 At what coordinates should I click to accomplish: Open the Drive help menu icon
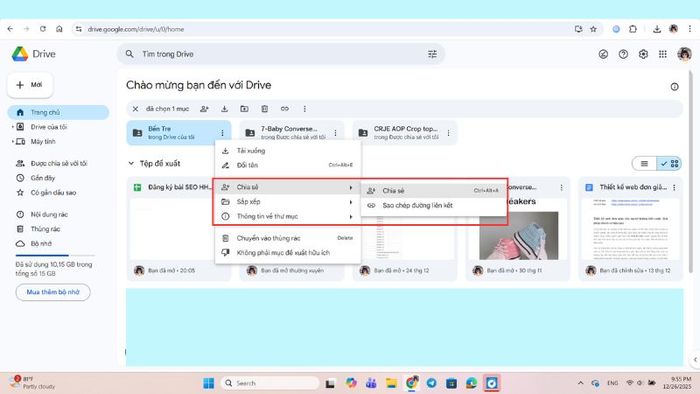pyautogui.click(x=623, y=54)
